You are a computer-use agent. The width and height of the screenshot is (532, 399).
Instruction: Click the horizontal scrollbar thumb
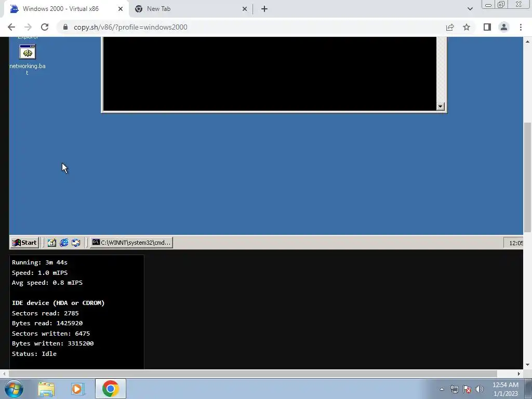point(253,374)
